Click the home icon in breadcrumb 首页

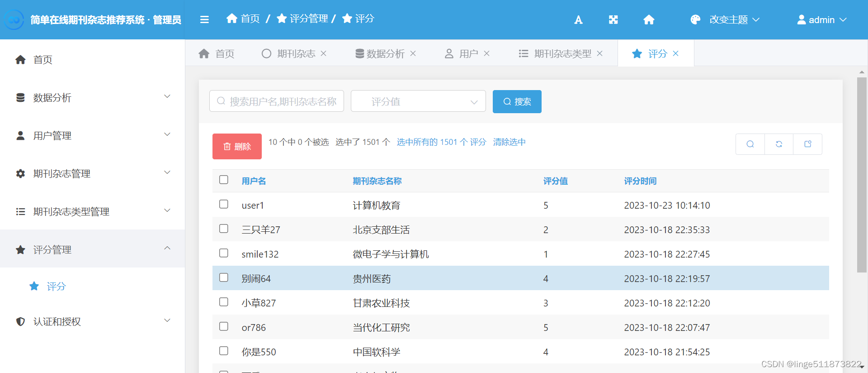pyautogui.click(x=232, y=18)
